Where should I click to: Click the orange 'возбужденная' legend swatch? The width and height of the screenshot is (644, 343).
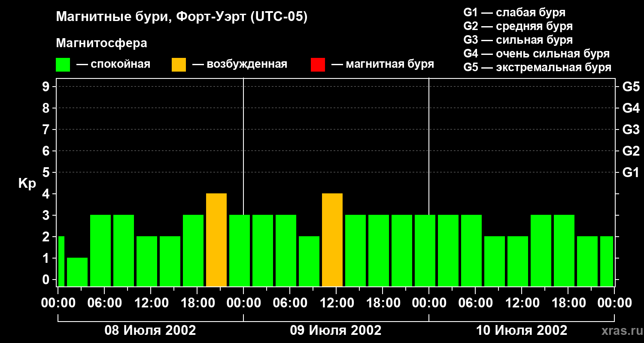pyautogui.click(x=179, y=65)
